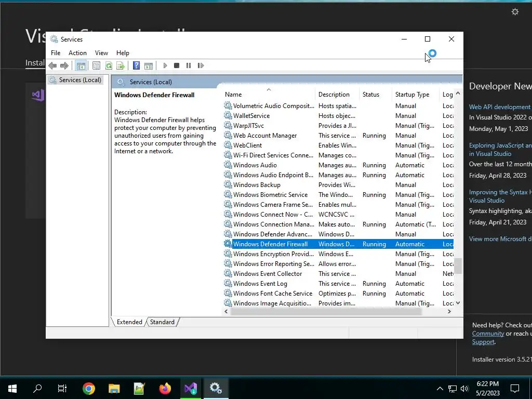The height and width of the screenshot is (399, 532).
Task: Switch to the Standard tab
Action: (x=162, y=322)
